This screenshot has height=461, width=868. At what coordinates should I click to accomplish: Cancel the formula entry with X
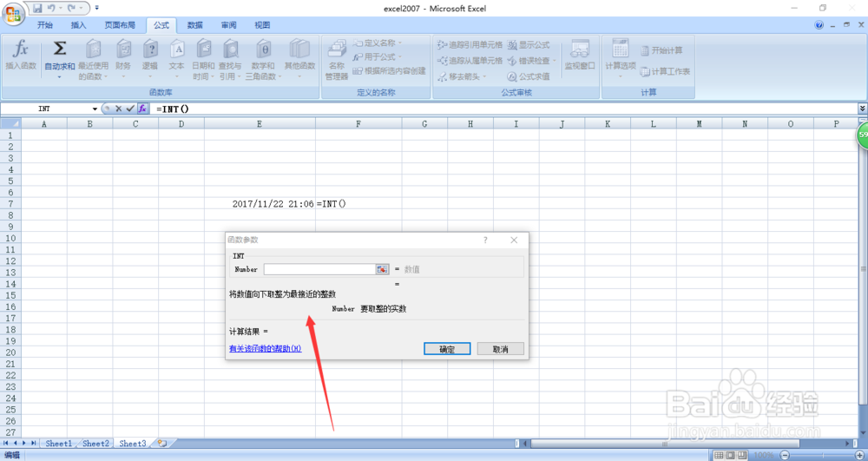[118, 109]
